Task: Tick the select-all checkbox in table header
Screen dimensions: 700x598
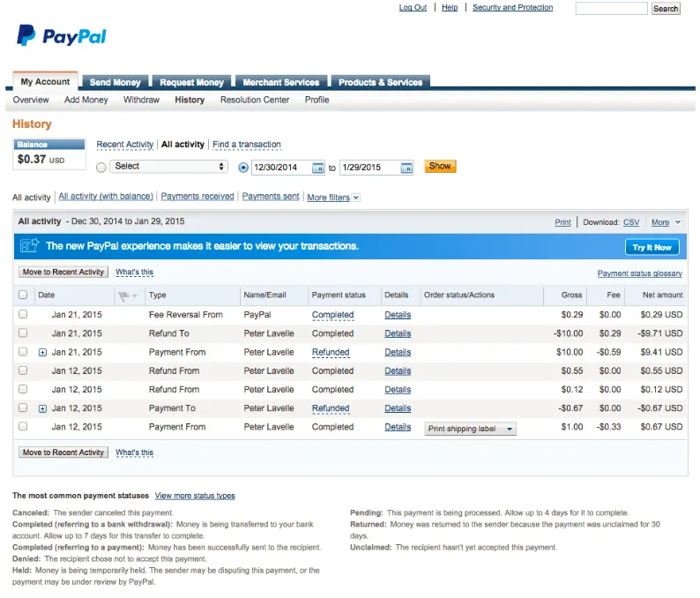Action: pyautogui.click(x=23, y=295)
